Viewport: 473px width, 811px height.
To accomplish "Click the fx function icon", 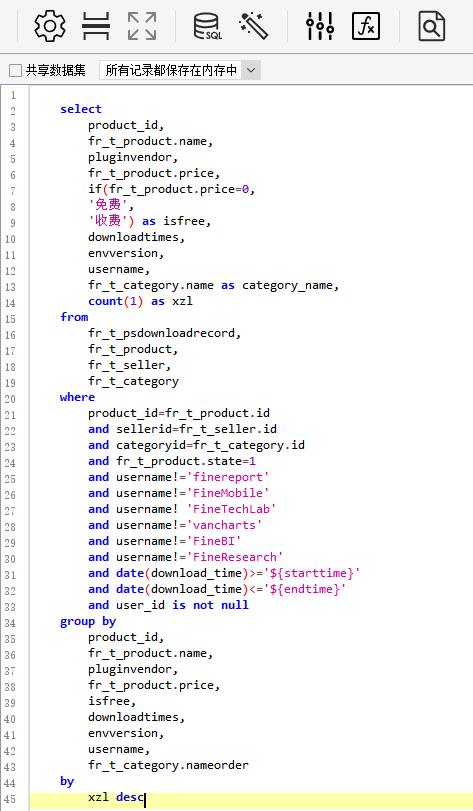I will pyautogui.click(x=365, y=26).
